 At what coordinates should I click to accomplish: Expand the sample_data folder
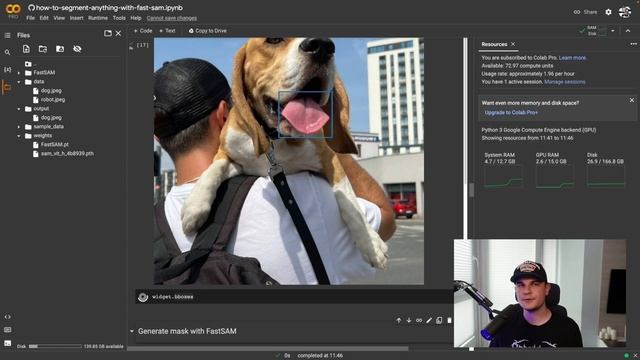(18, 127)
